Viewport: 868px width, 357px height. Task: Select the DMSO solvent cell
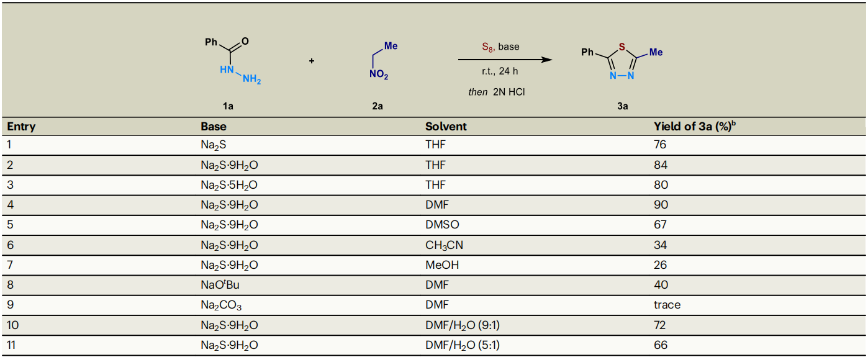[442, 225]
